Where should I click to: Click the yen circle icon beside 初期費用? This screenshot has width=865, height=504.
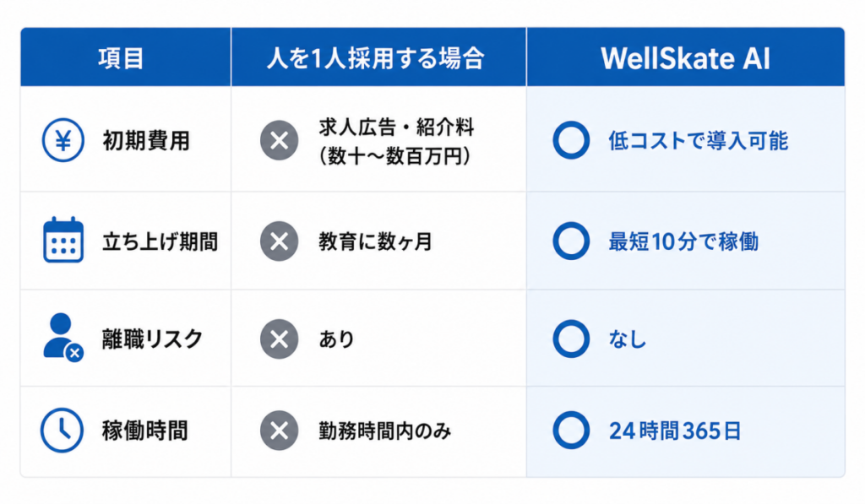pyautogui.click(x=63, y=140)
